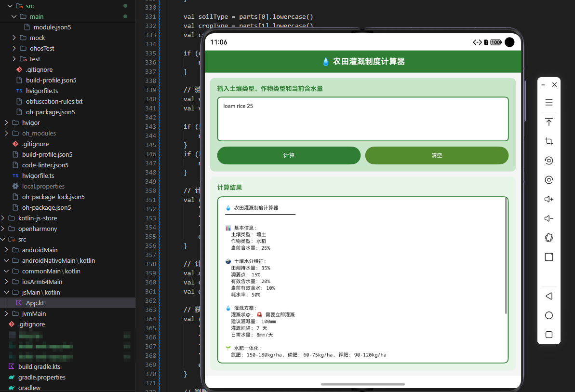
Task: Expand the ohosTest folder
Action: 14,48
